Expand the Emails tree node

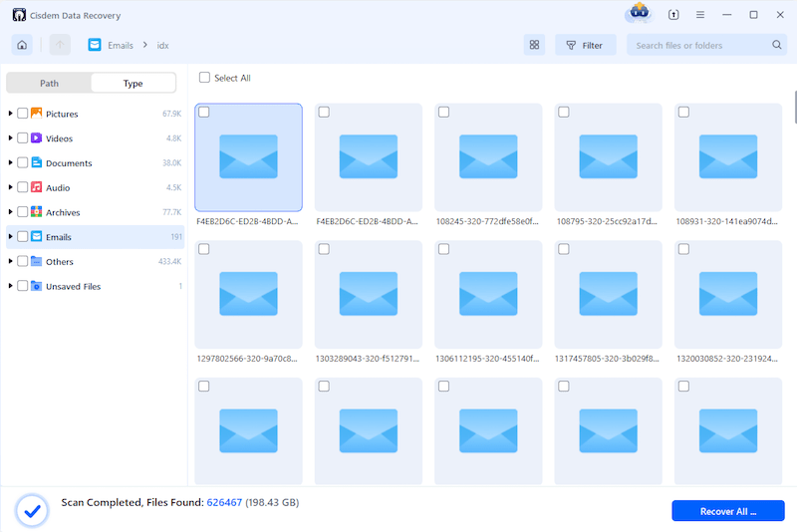(x=10, y=236)
